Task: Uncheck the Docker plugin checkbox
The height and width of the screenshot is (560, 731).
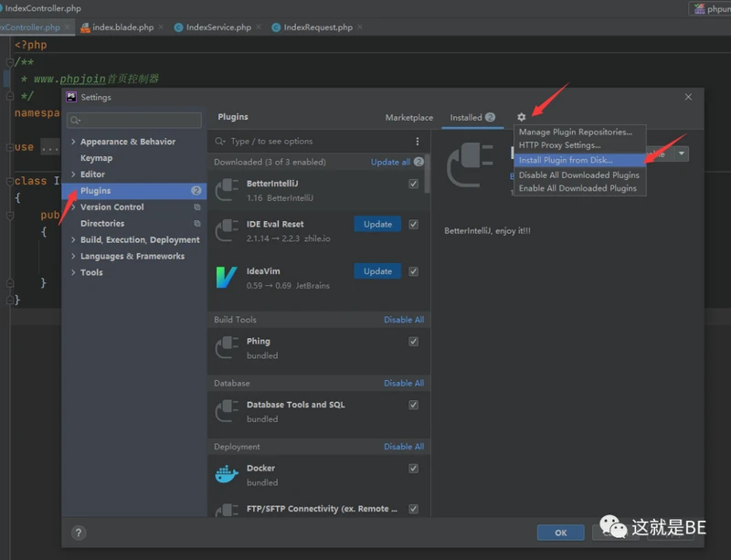Action: [x=414, y=469]
